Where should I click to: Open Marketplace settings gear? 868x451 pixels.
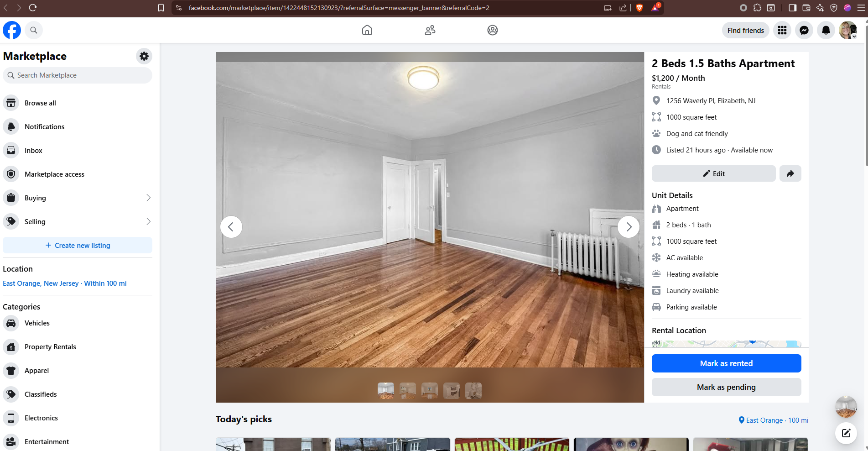click(x=144, y=56)
